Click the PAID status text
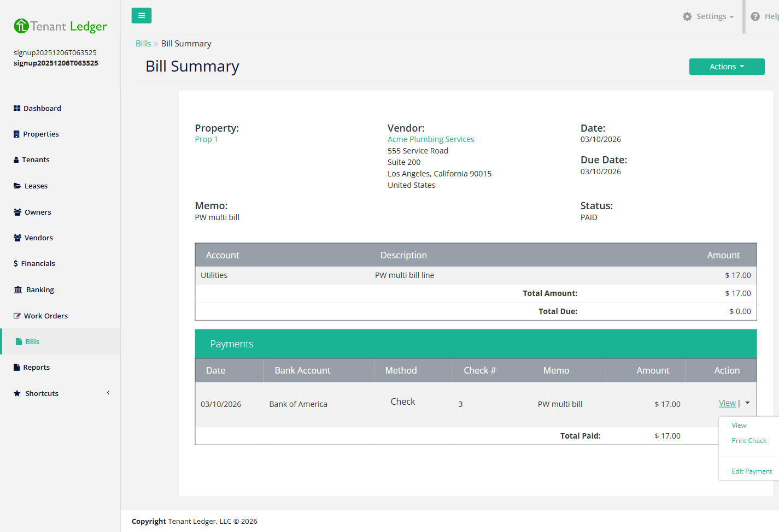 pyautogui.click(x=589, y=217)
